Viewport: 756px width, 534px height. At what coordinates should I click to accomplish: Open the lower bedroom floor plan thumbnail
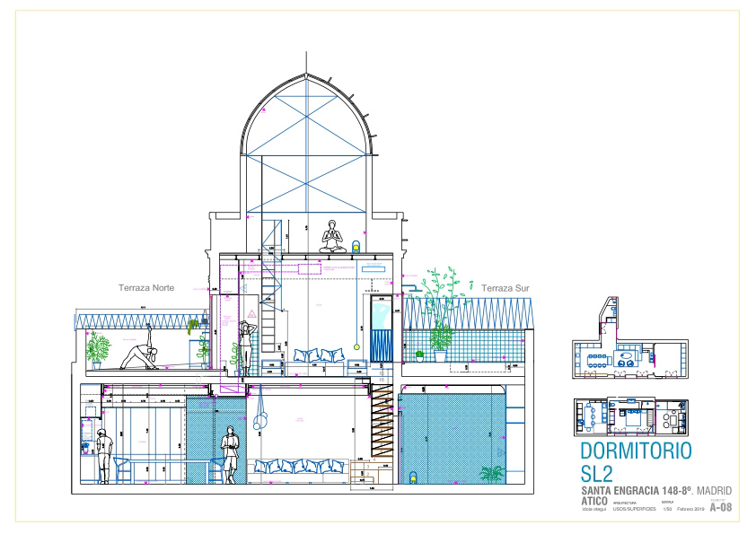click(x=631, y=417)
